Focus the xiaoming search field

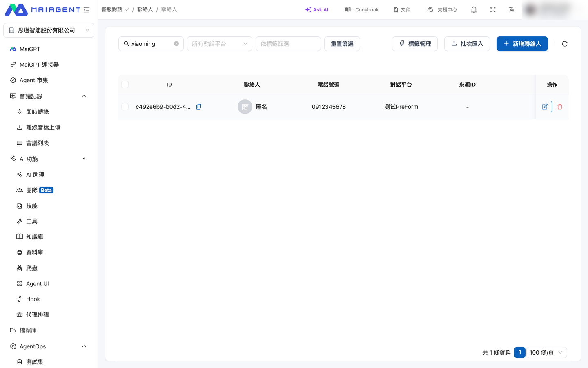pyautogui.click(x=151, y=44)
